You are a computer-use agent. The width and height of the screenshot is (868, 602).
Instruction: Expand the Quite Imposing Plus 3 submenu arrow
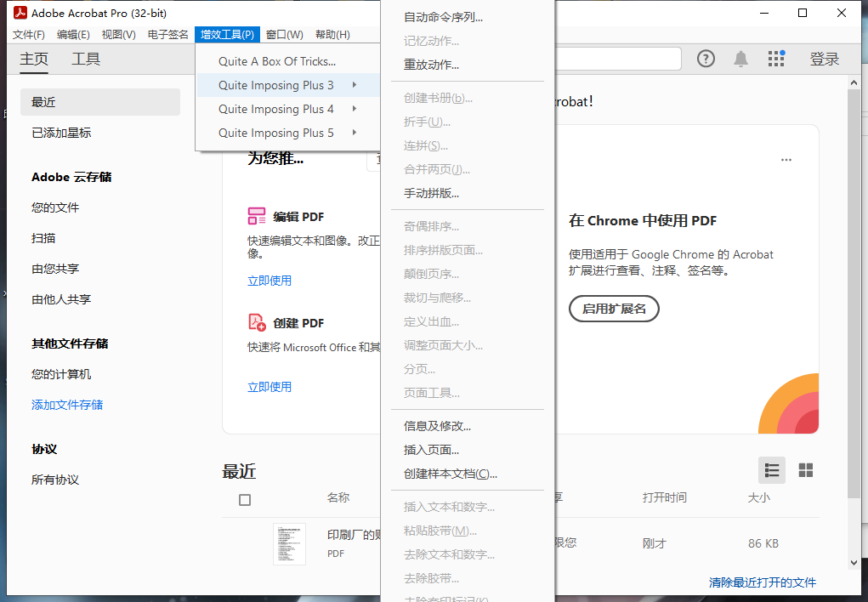[355, 85]
